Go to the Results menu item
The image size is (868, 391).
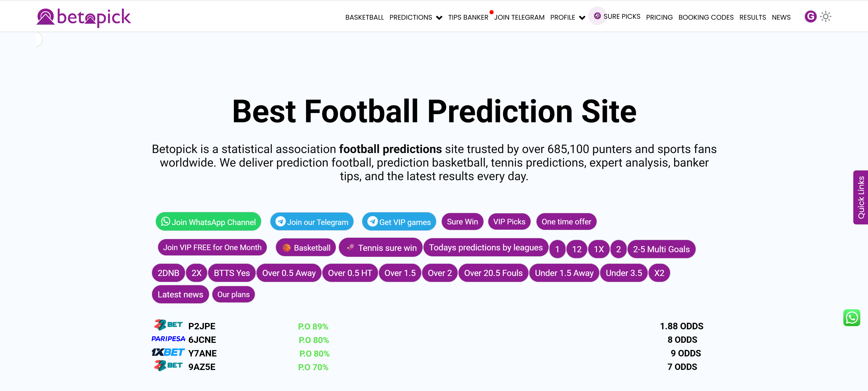(x=752, y=17)
